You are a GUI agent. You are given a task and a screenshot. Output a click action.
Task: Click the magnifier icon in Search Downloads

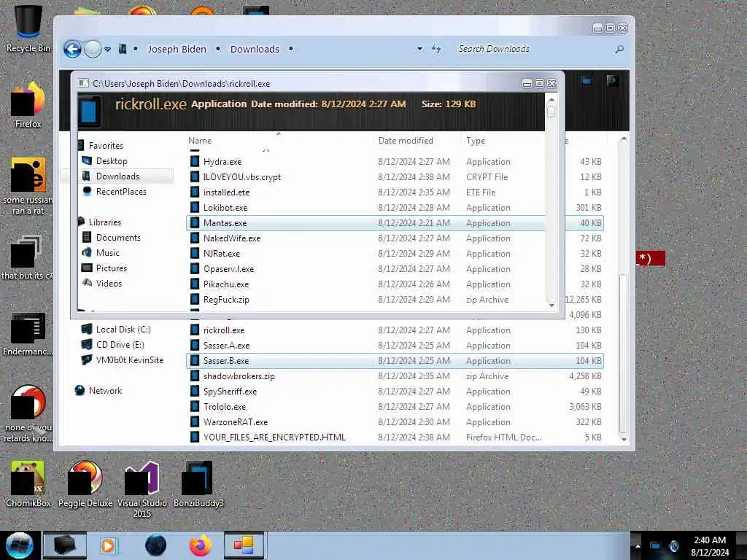pyautogui.click(x=619, y=49)
